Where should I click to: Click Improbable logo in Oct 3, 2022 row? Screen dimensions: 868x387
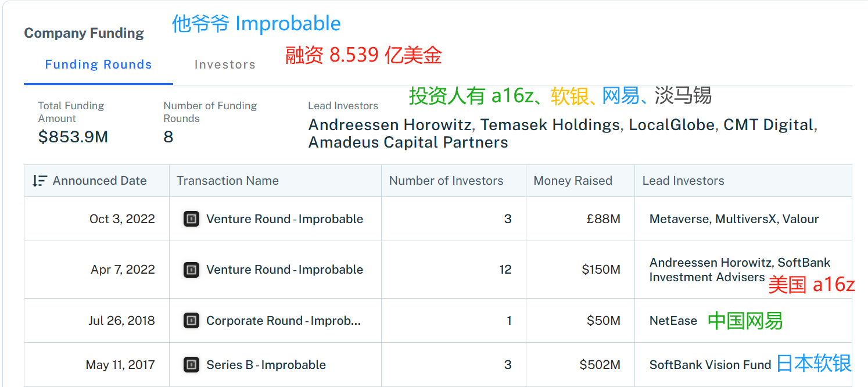[191, 219]
